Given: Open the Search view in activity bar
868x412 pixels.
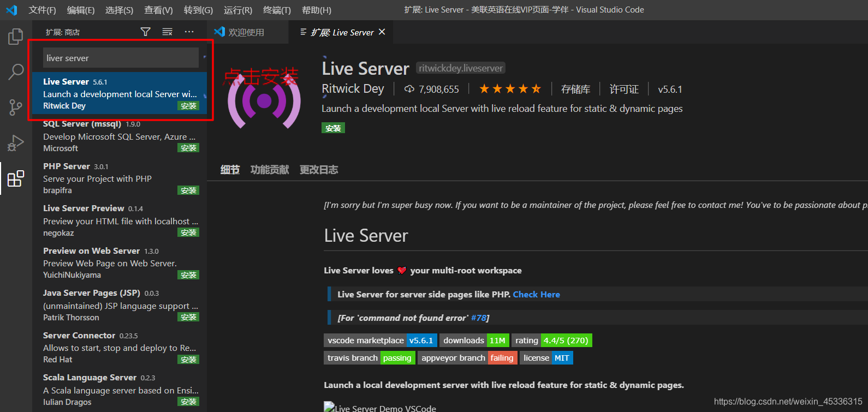Looking at the screenshot, I should [x=16, y=71].
